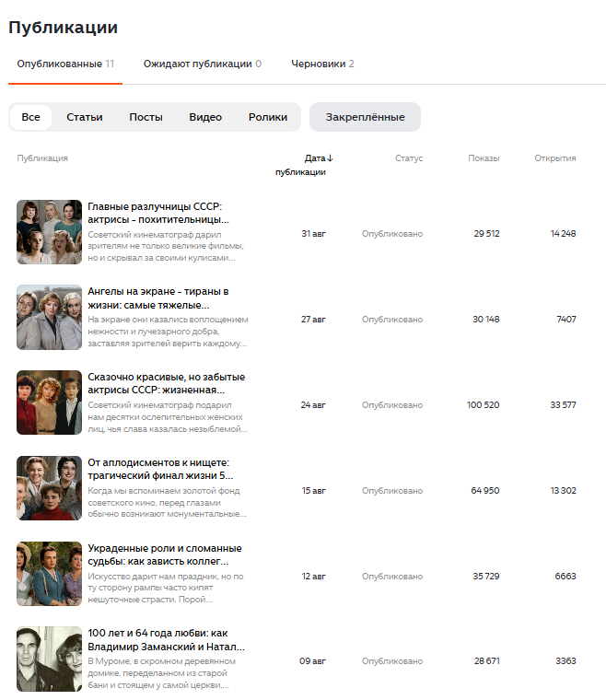Open article Украденные роли и сломанные судьбы
The width and height of the screenshot is (606, 700).
[165, 554]
